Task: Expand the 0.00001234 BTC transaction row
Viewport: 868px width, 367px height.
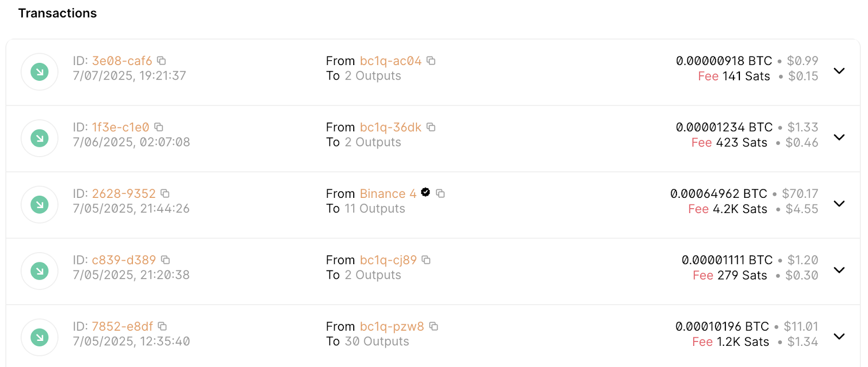Action: coord(839,137)
